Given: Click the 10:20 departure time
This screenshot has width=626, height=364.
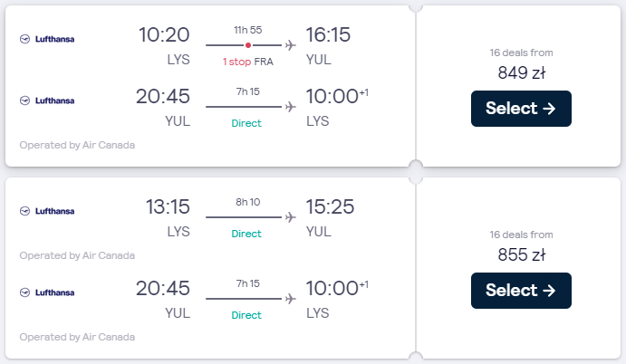Looking at the screenshot, I should tap(164, 34).
